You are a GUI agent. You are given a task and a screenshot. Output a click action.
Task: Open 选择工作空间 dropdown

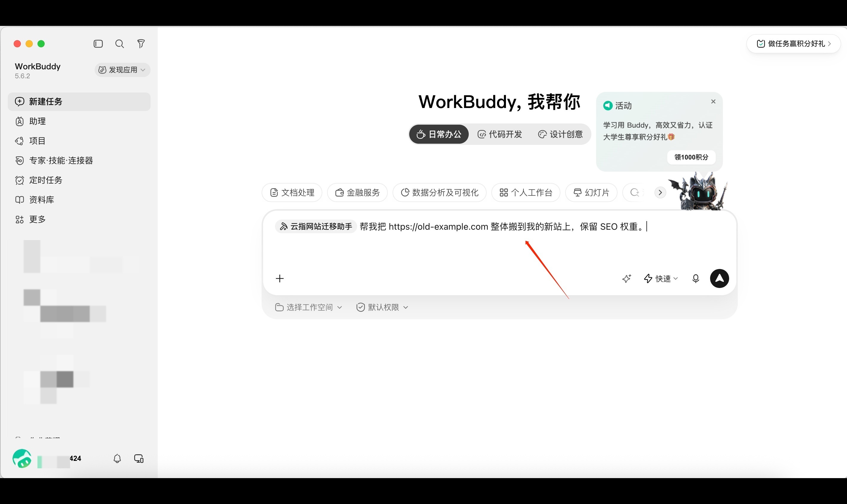[308, 307]
